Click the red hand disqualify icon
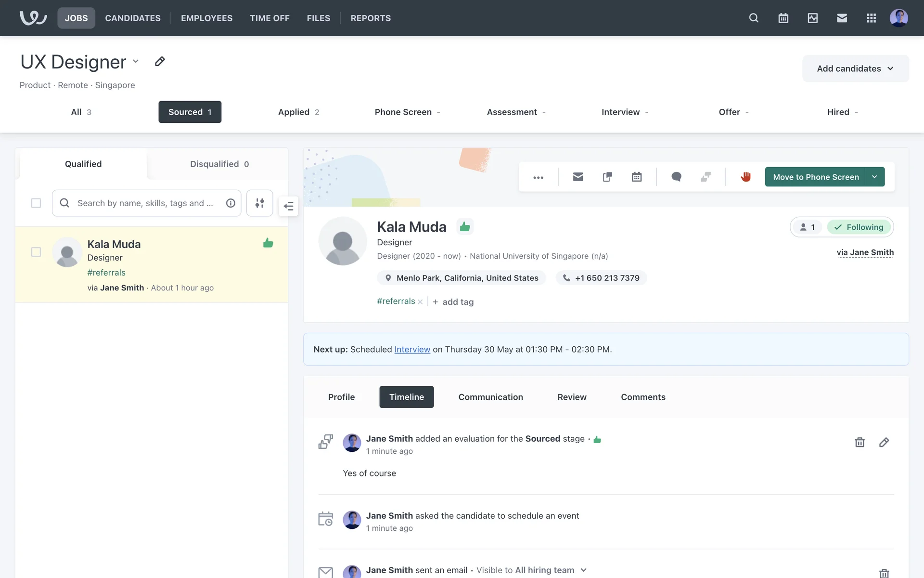 (745, 177)
